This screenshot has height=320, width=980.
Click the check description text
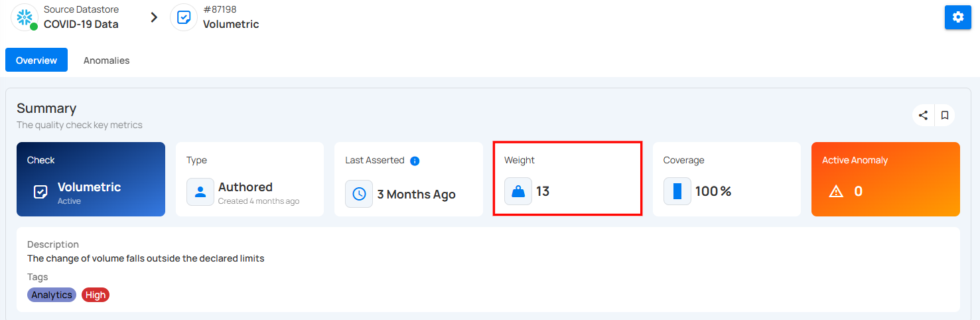[x=146, y=258]
